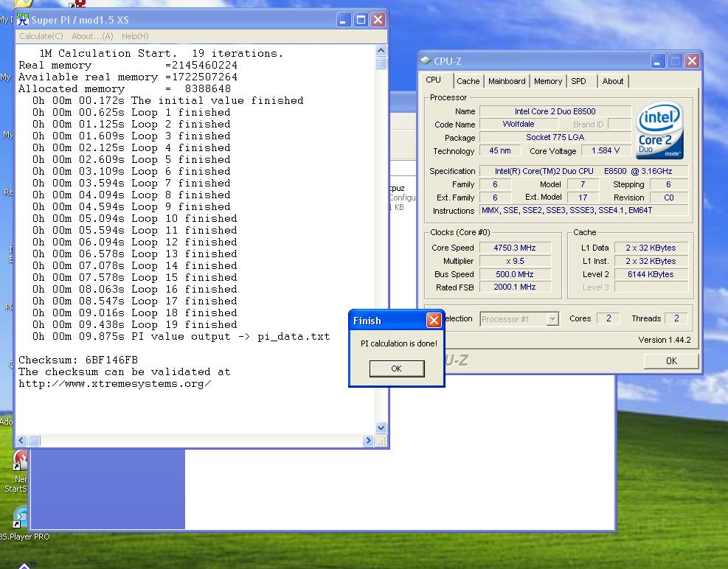Click the xtremesystems.org URL text

(114, 384)
